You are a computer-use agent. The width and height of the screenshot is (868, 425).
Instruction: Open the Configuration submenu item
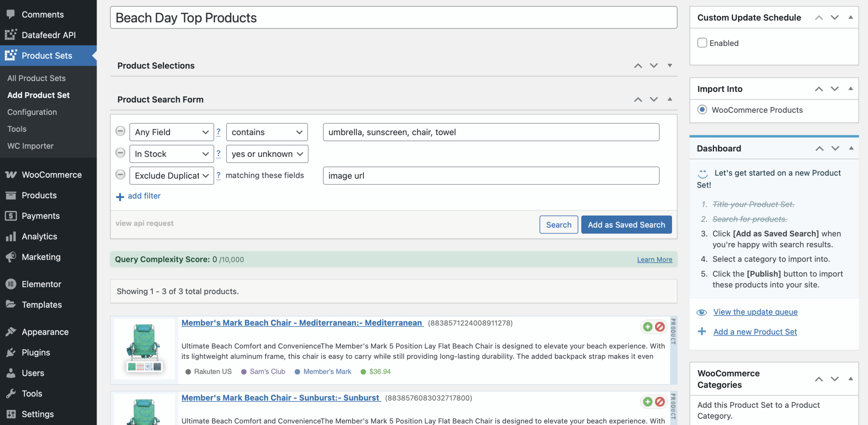pyautogui.click(x=32, y=112)
